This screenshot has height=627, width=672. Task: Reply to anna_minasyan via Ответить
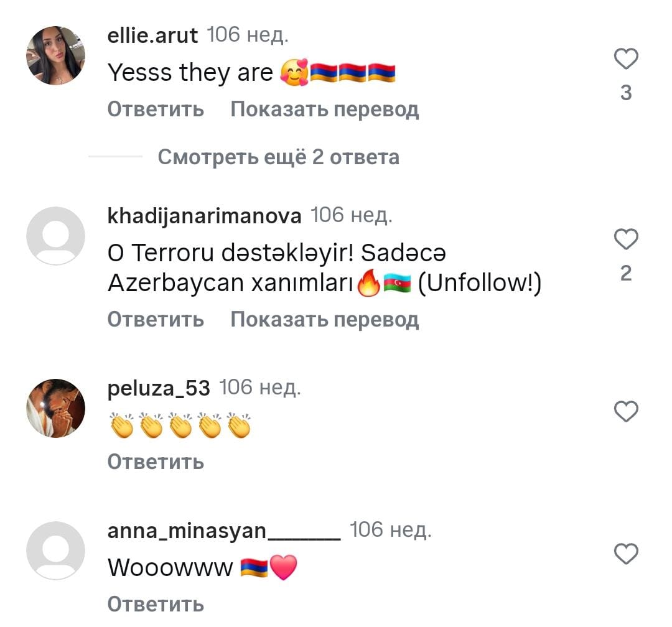(x=156, y=604)
